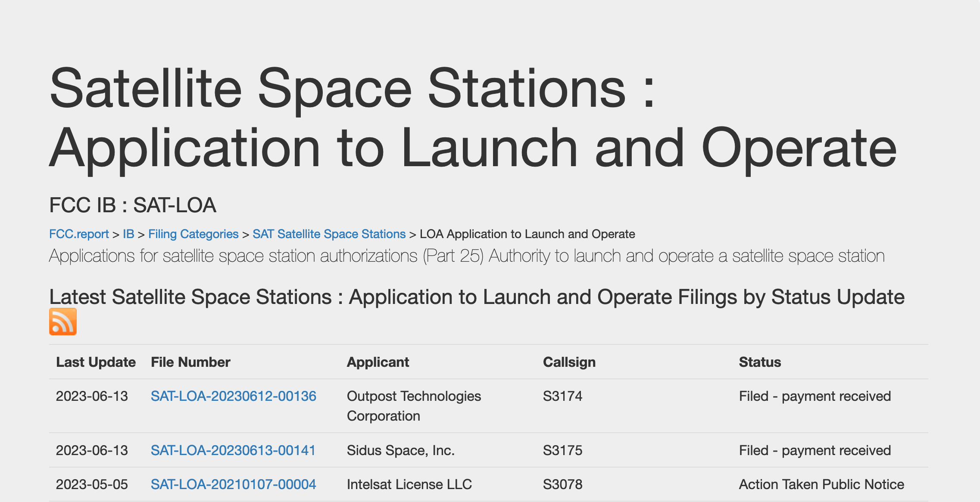This screenshot has height=502, width=980.
Task: Open SAT Satellite Space Stations breadcrumb
Action: (x=329, y=234)
